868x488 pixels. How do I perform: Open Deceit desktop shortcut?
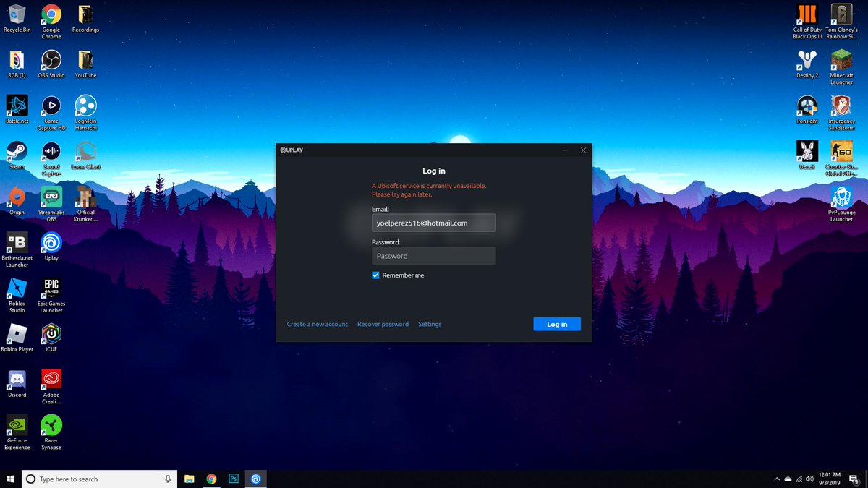pos(807,155)
